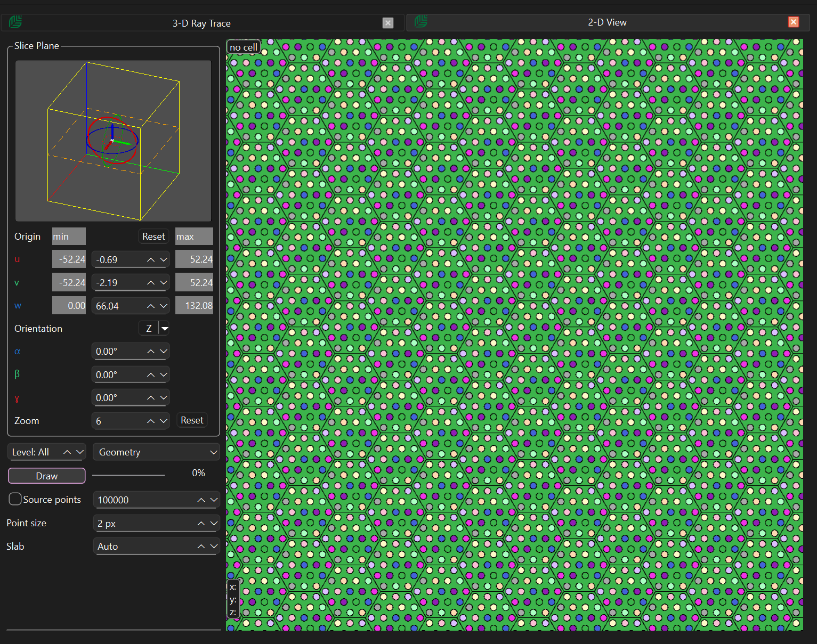This screenshot has height=644, width=817.
Task: Step the Slab setting up
Action: click(x=201, y=546)
